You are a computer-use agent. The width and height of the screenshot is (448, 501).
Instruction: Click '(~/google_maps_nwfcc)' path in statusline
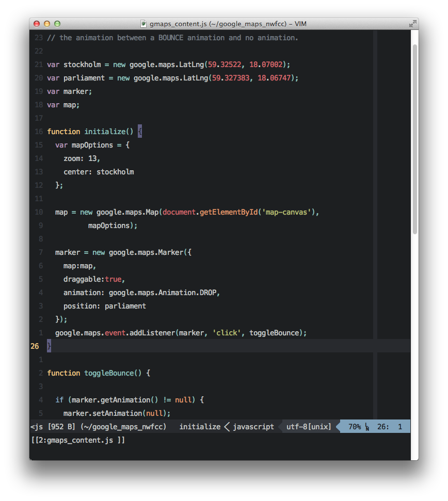click(x=124, y=427)
